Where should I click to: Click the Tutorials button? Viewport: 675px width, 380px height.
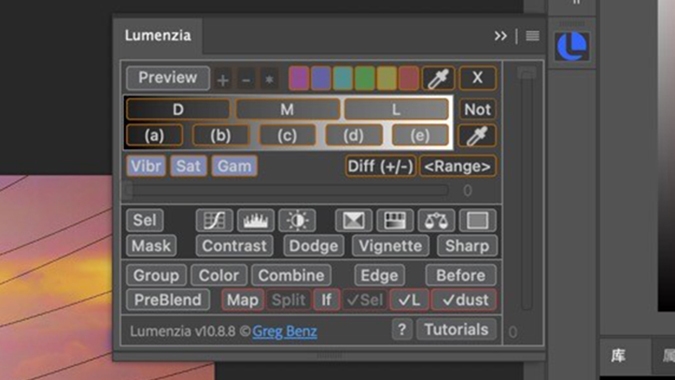pos(456,330)
